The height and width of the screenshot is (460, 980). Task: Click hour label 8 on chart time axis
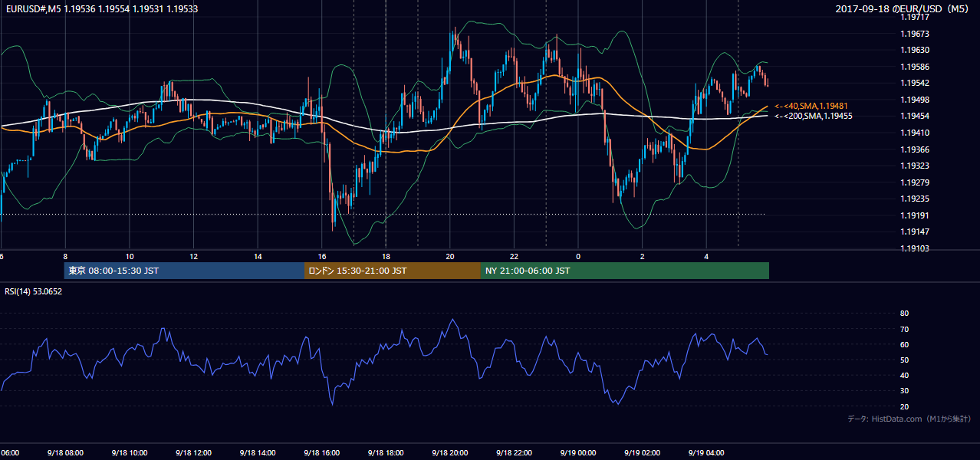click(x=65, y=256)
